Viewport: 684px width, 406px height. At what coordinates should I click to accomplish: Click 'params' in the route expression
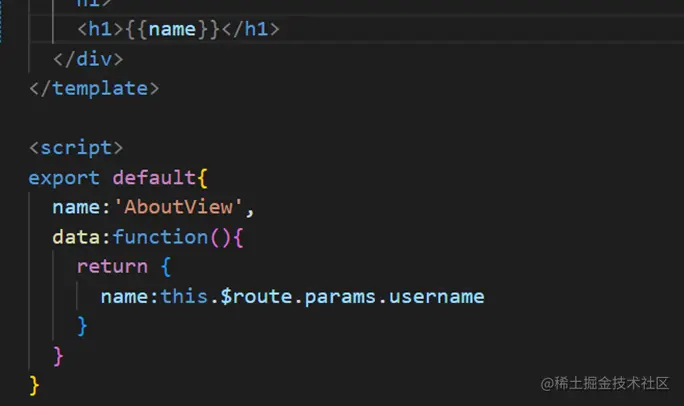(340, 297)
